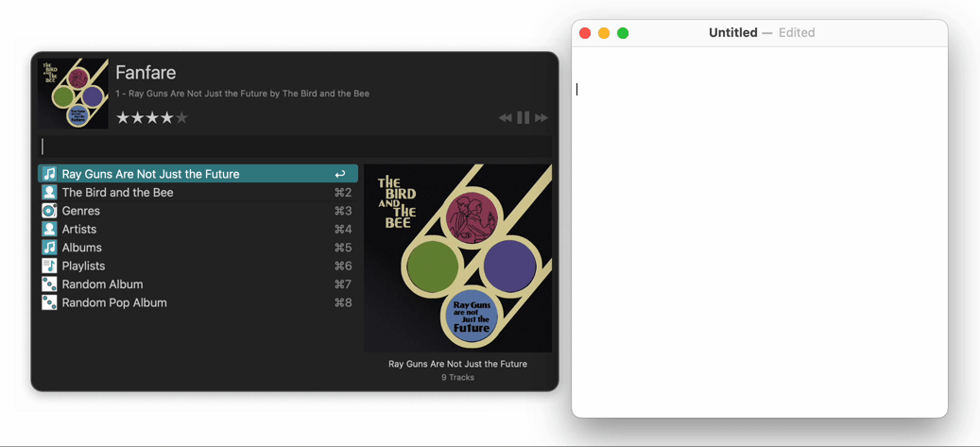This screenshot has height=447, width=980.
Task: Zoom the Untitled window with green button
Action: 623,33
